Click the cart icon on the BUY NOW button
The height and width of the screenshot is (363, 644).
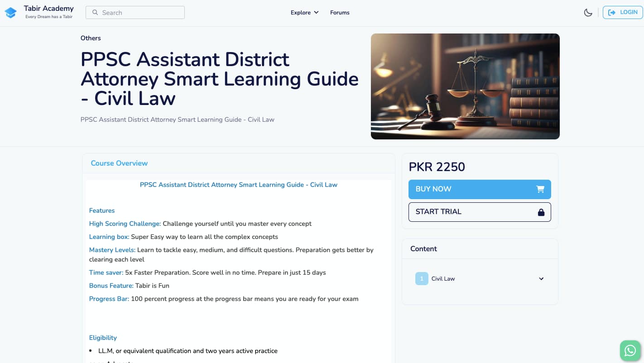pos(540,189)
